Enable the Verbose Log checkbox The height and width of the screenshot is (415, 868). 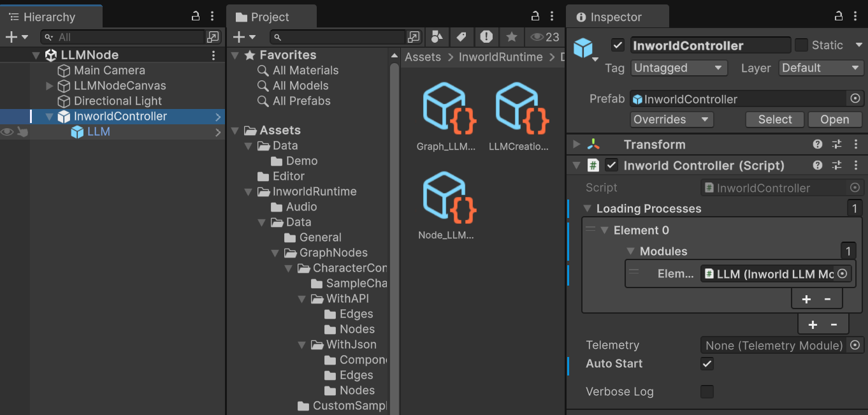pyautogui.click(x=707, y=391)
